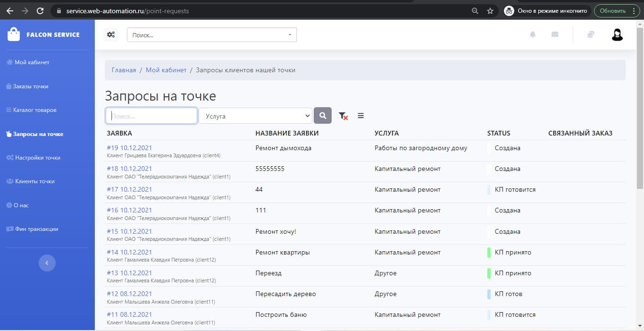The width and height of the screenshot is (644, 331).
Task: Click the НАЗВАНИЕ ЗАЯВКИ column header
Action: pyautogui.click(x=287, y=133)
